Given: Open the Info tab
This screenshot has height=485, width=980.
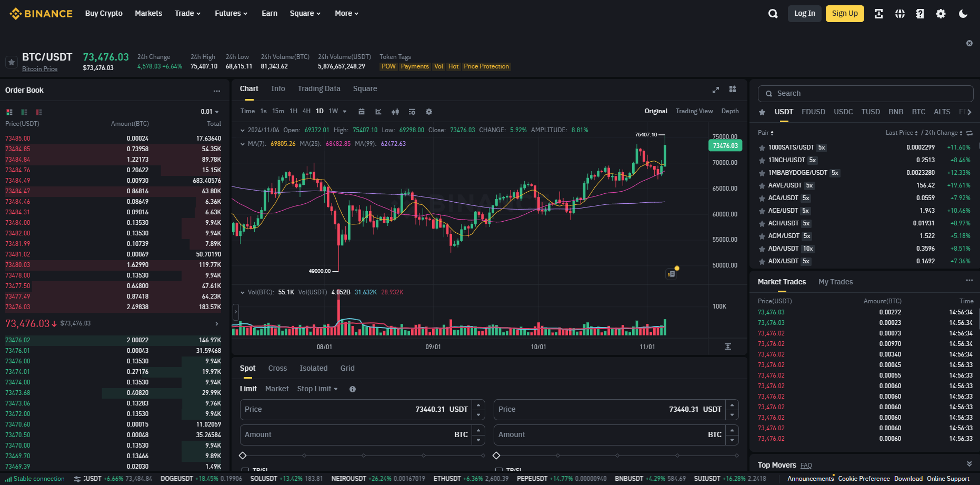Looking at the screenshot, I should coord(278,88).
